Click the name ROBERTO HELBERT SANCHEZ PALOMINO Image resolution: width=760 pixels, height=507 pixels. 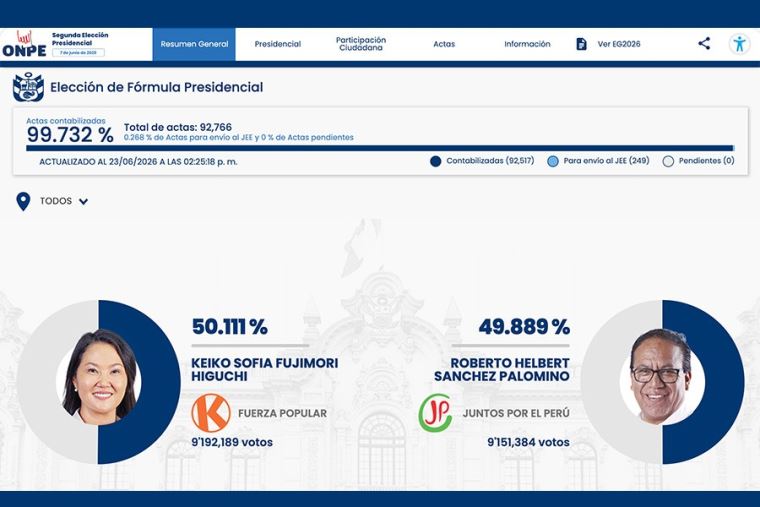tap(502, 369)
